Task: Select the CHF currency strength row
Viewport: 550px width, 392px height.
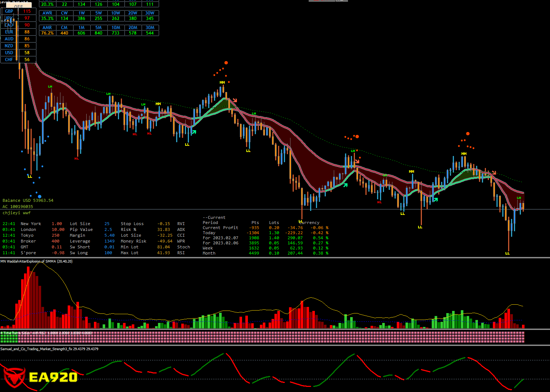Action: (x=18, y=60)
